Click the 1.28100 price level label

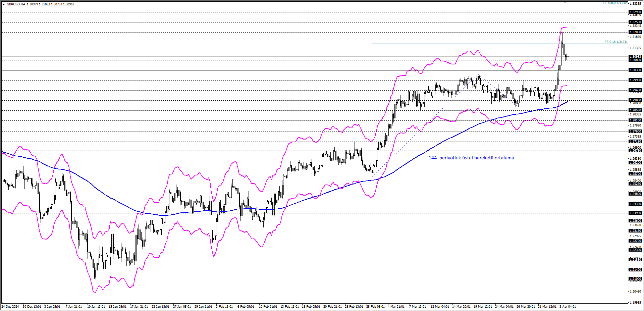pyautogui.click(x=635, y=120)
